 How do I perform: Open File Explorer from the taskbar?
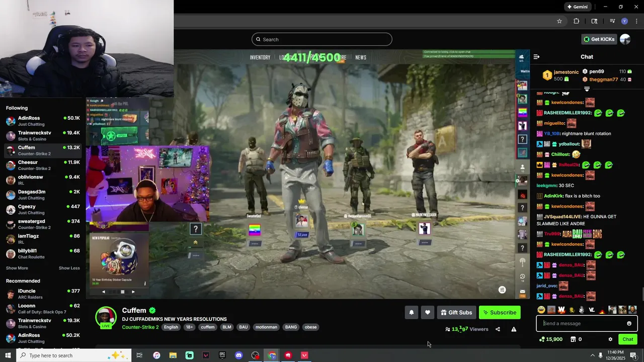[173, 355]
